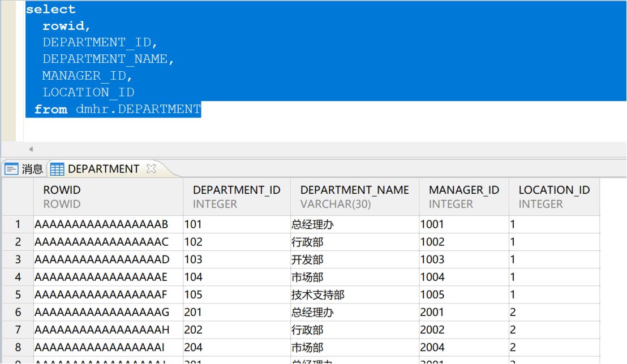
Task: Click ROWID cell AAAAAAAAAAAAAAAAAE
Action: coord(108,278)
